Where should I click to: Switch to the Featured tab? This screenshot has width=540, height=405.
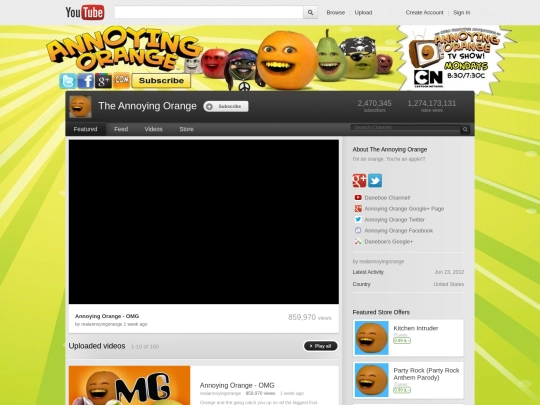85,129
